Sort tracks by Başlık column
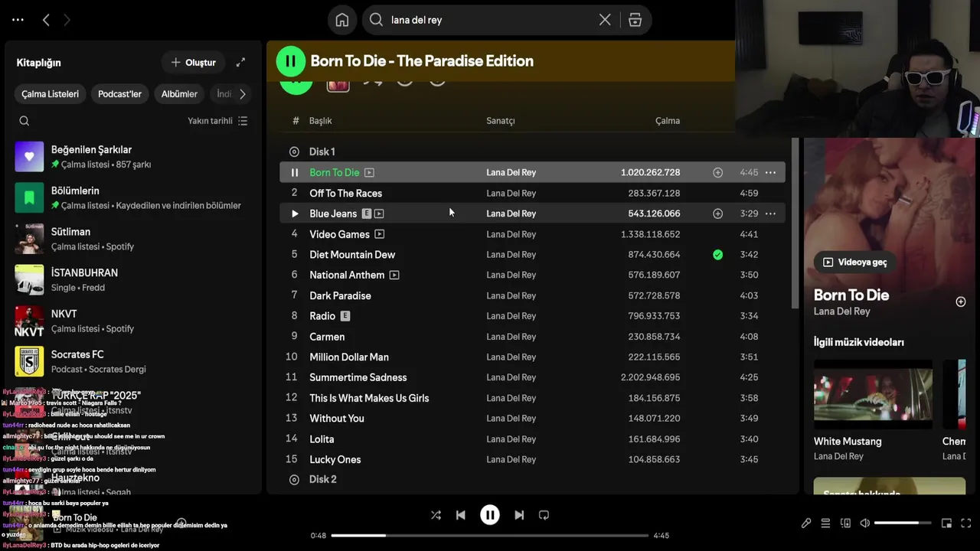Image resolution: width=980 pixels, height=551 pixels. (320, 121)
